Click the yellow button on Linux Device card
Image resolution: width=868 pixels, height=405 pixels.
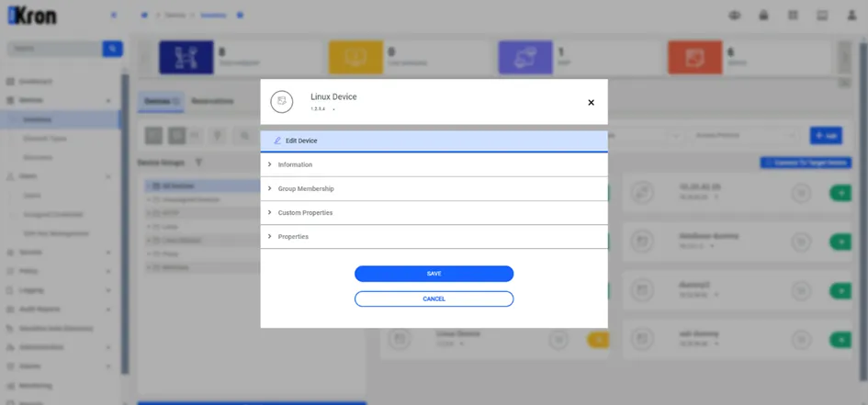pos(598,340)
